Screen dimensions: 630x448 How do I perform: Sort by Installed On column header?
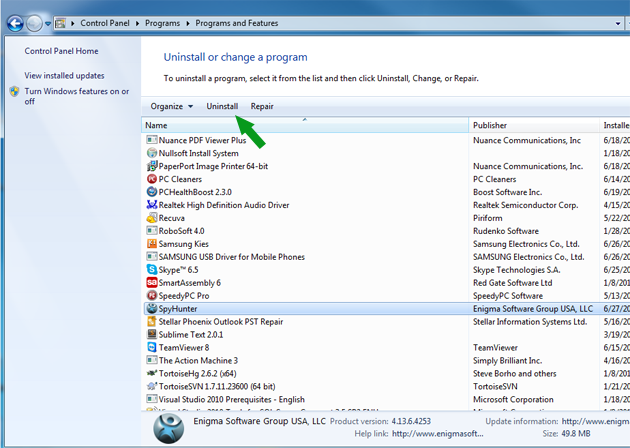(615, 125)
